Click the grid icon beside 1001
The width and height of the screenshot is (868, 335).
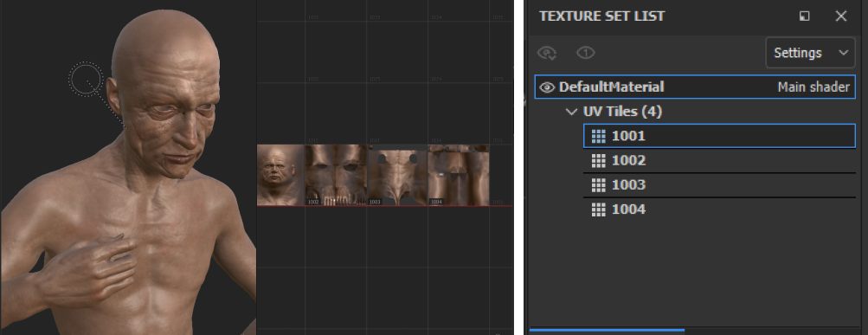(598, 136)
